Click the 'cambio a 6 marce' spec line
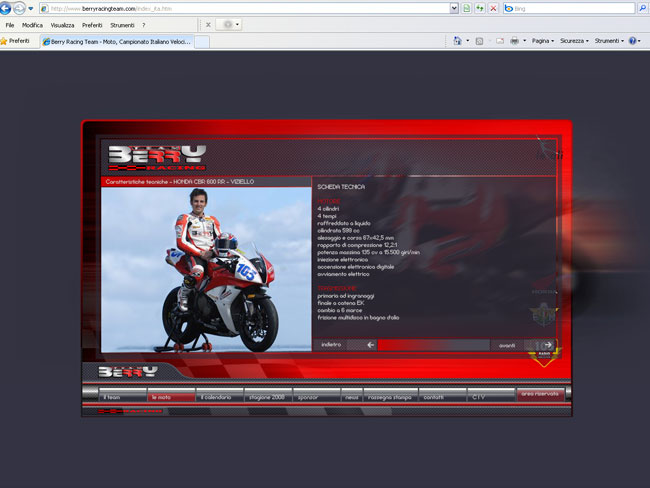 tap(340, 310)
